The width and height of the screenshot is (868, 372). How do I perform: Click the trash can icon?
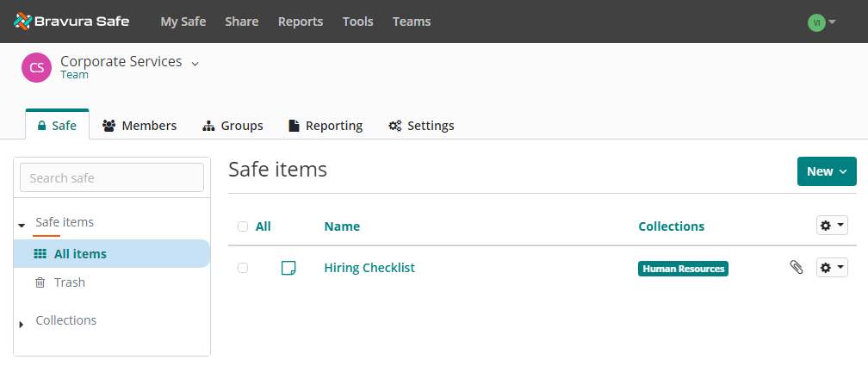tap(40, 282)
